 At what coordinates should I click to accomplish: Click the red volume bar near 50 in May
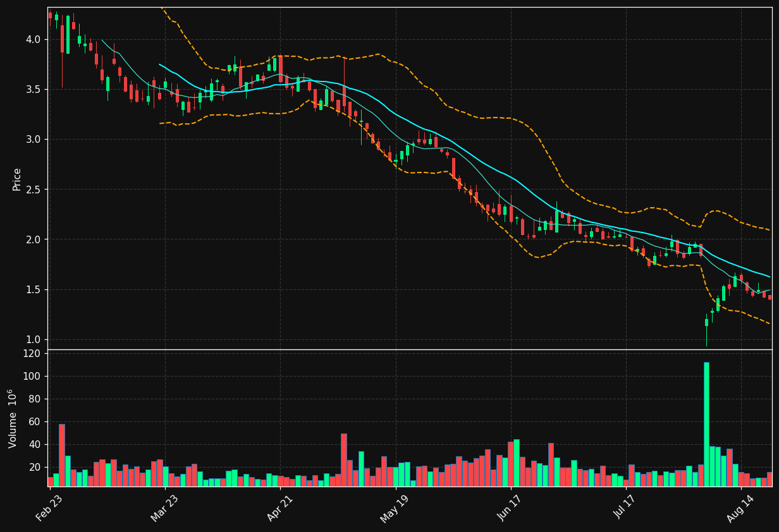(344, 460)
